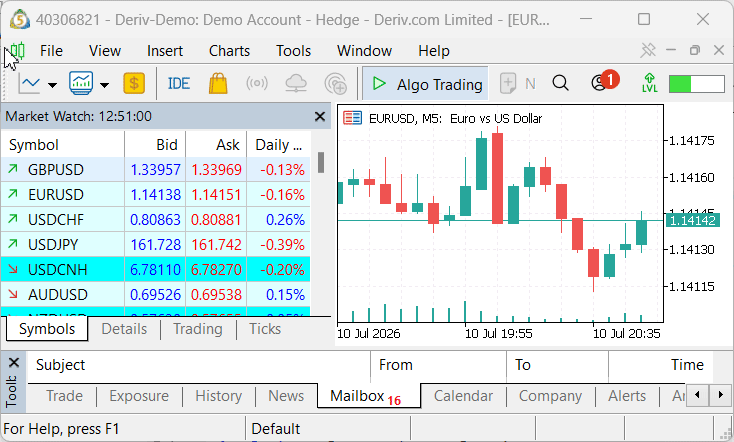Click the From column header

pyautogui.click(x=439, y=365)
